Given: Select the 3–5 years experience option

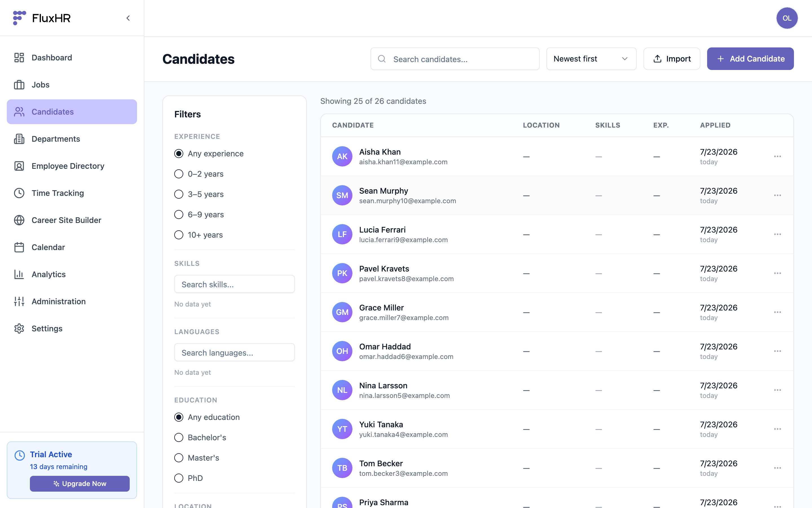Looking at the screenshot, I should (x=179, y=194).
